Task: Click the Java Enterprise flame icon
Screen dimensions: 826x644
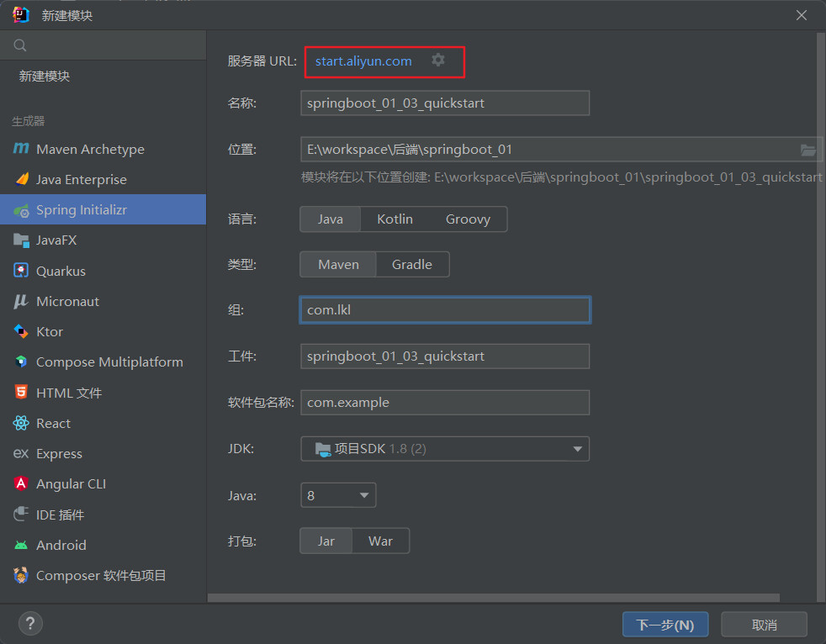Action: click(x=21, y=179)
